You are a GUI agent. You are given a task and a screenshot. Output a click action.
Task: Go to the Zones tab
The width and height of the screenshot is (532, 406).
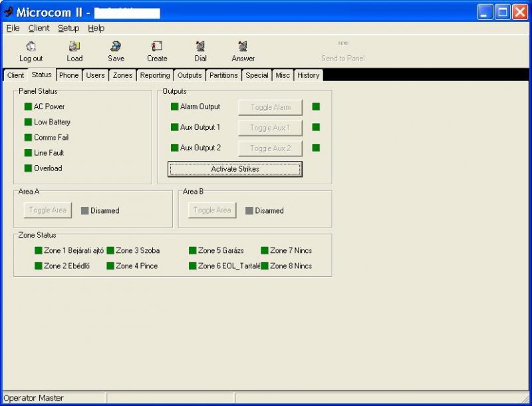pyautogui.click(x=122, y=75)
